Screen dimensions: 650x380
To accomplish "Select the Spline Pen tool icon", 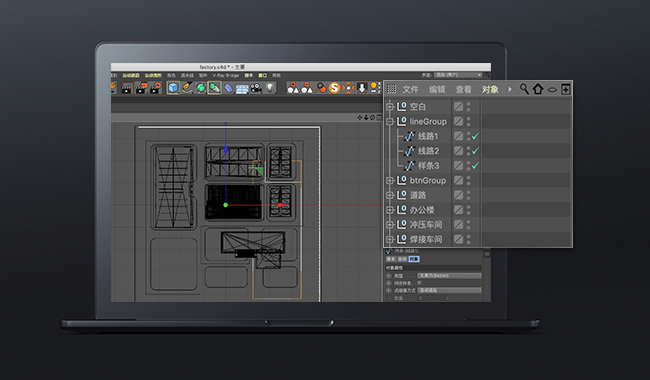I will [x=187, y=87].
